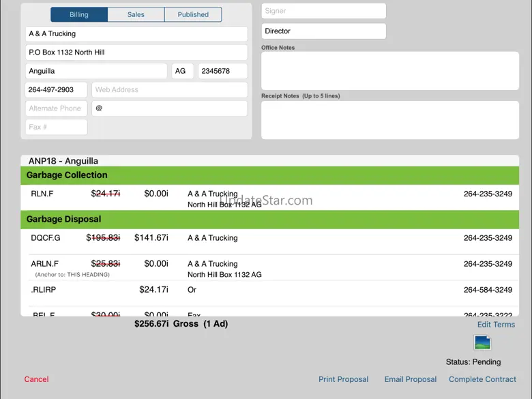Viewport: 532px width, 399px height.
Task: Click phone number 264-584-3249
Action: (x=488, y=290)
